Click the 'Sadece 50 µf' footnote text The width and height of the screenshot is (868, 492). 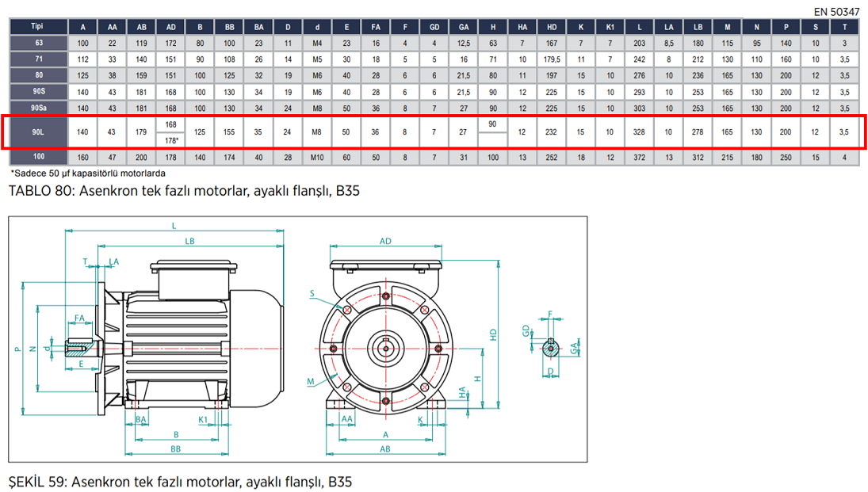tap(88, 173)
